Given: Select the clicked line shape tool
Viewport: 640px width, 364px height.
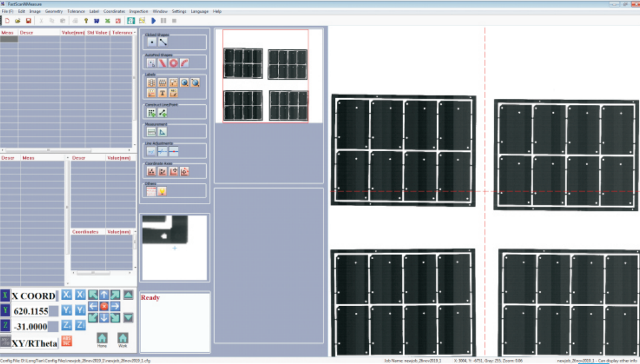Looking at the screenshot, I should click(x=163, y=42).
